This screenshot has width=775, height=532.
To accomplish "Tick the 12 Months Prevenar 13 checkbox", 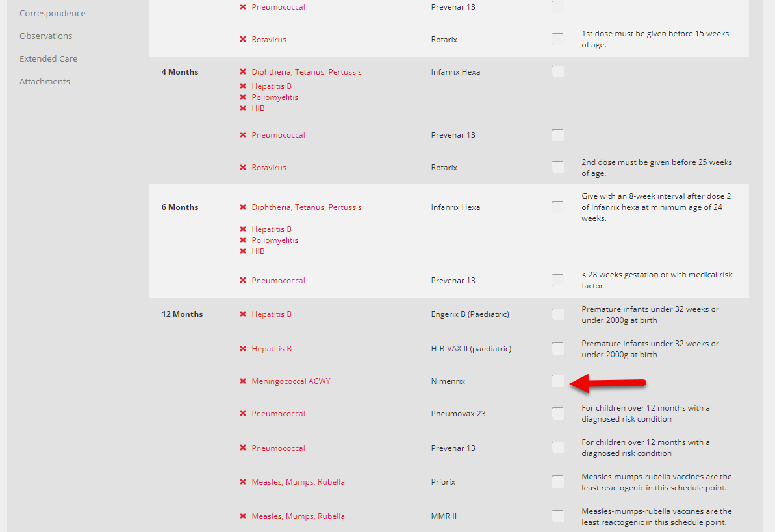I will (x=557, y=448).
